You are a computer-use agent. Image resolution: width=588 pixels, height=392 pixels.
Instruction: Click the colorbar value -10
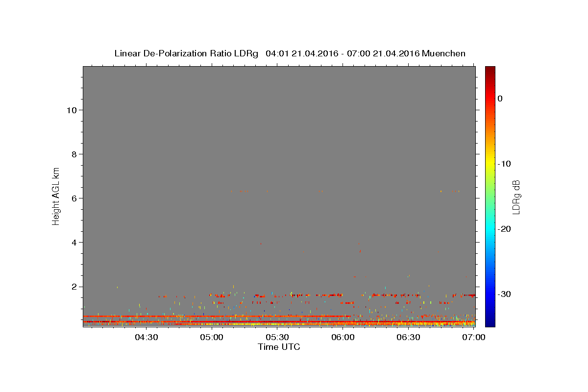[505, 164]
